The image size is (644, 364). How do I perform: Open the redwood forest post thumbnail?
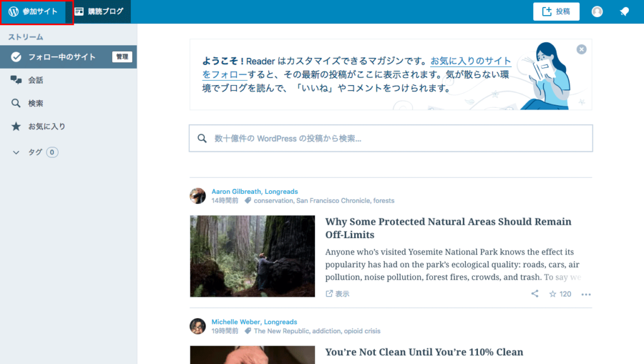252,256
